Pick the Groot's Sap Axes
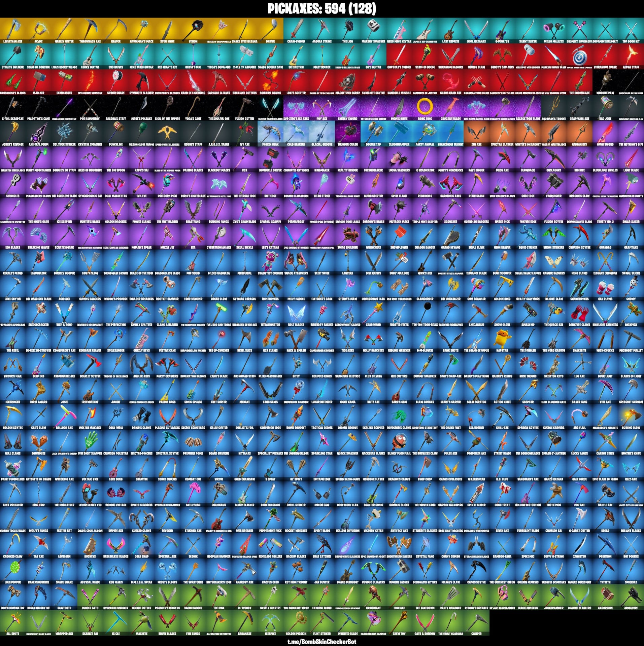 (502, 57)
